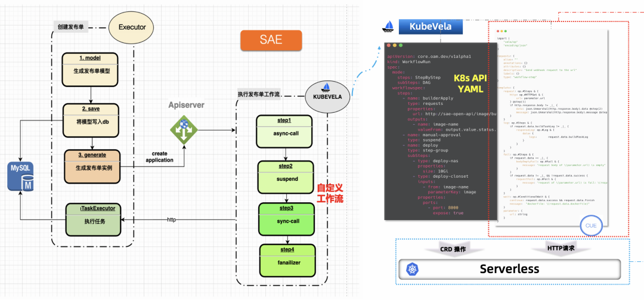This screenshot has height=300, width=644.
Task: Click the red dot on YAML window
Action: pyautogui.click(x=389, y=45)
